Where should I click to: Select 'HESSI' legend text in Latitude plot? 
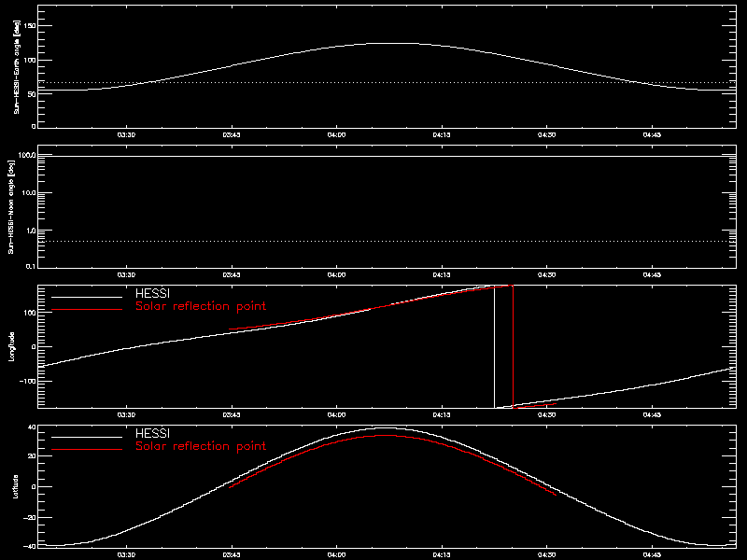[x=152, y=433]
